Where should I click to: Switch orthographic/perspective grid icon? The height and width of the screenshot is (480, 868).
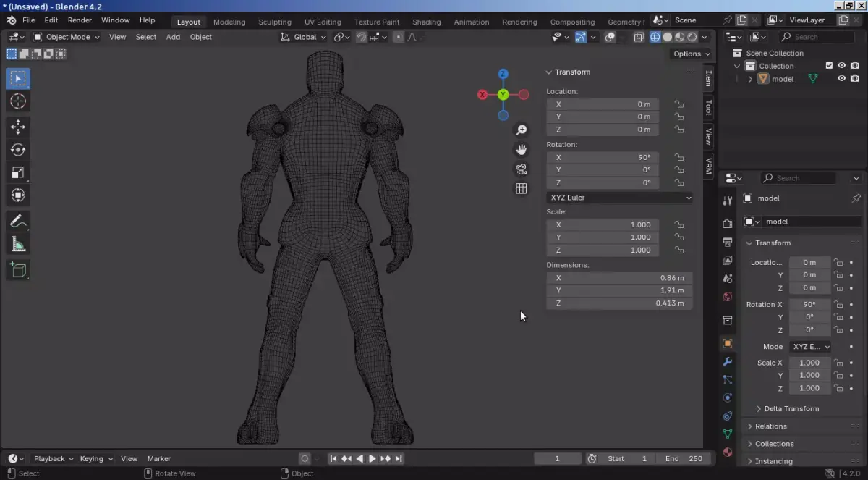coord(521,188)
